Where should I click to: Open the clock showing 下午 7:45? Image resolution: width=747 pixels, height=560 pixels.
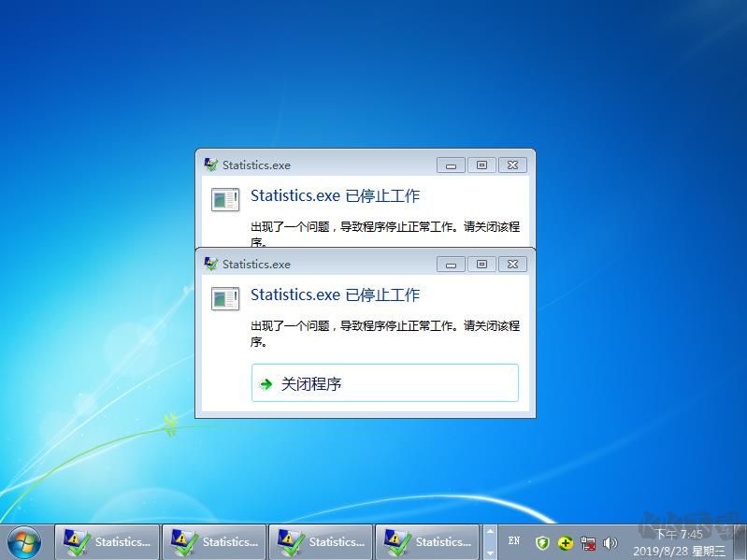(679, 534)
